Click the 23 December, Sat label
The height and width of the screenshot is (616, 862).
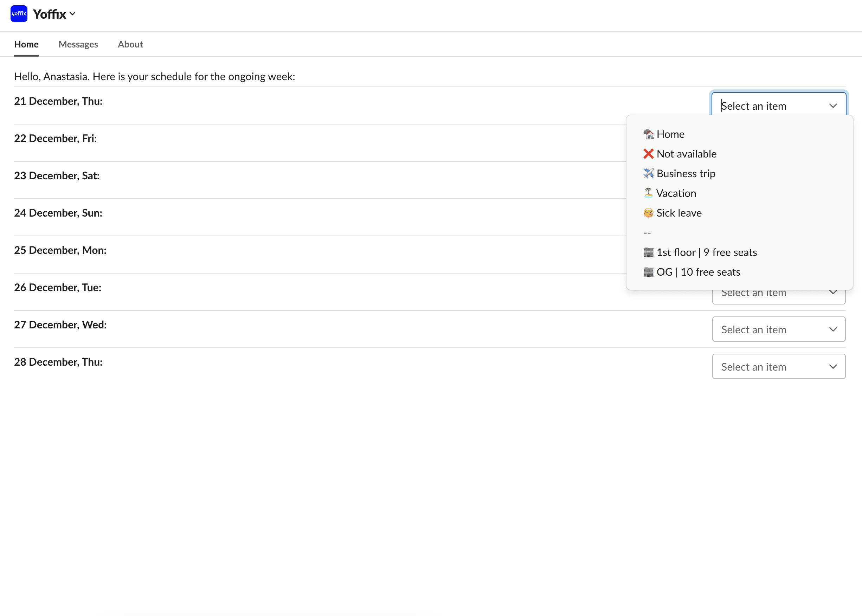tap(57, 175)
